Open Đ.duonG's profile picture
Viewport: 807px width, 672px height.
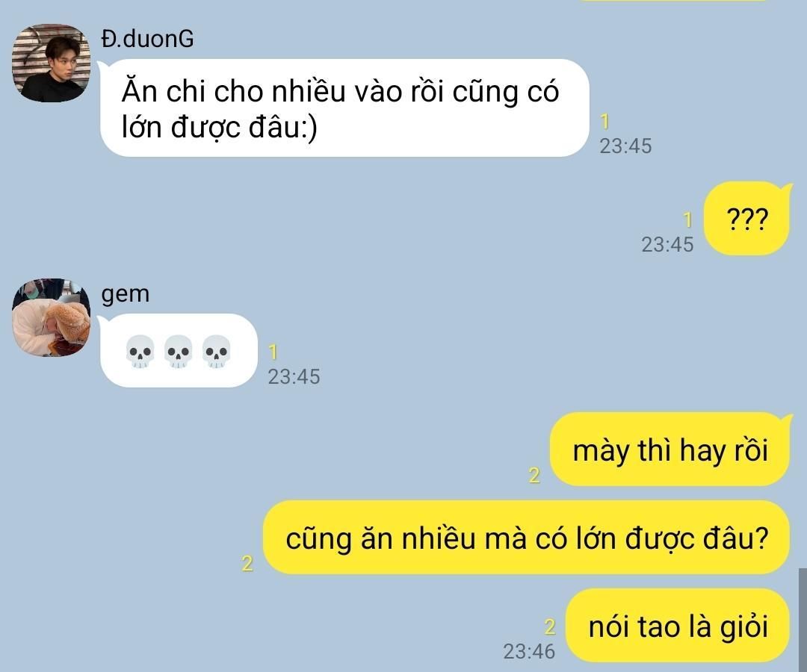(51, 63)
